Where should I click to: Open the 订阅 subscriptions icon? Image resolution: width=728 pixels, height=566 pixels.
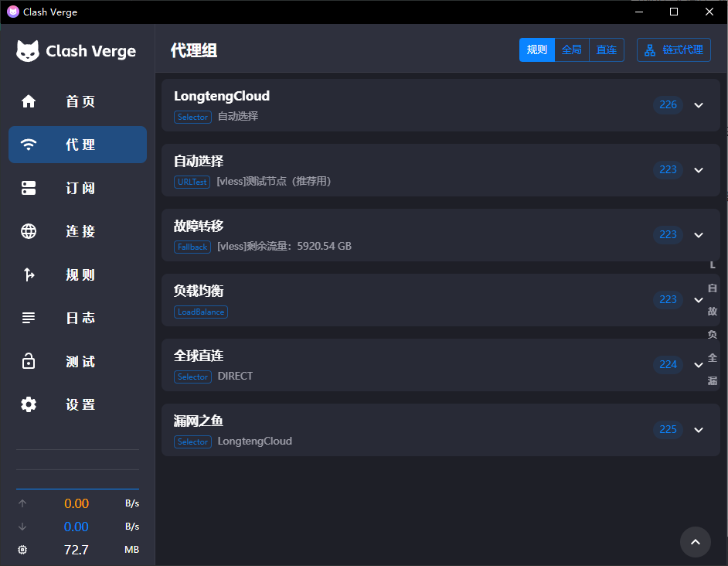pyautogui.click(x=29, y=188)
